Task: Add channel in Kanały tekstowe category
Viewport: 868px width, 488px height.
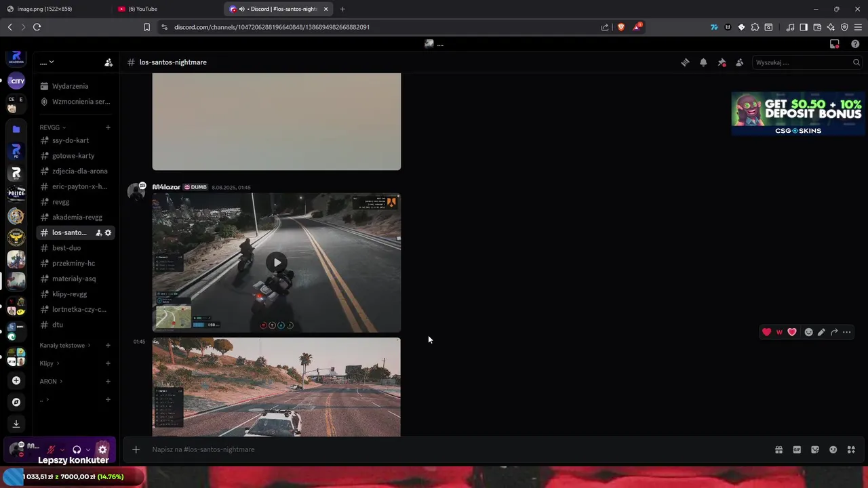Action: pyautogui.click(x=108, y=345)
